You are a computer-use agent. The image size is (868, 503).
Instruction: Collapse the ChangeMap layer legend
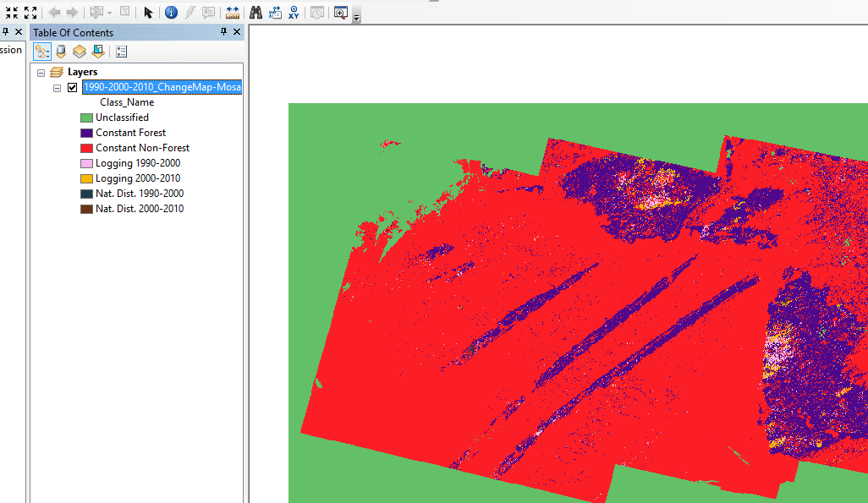pos(57,88)
